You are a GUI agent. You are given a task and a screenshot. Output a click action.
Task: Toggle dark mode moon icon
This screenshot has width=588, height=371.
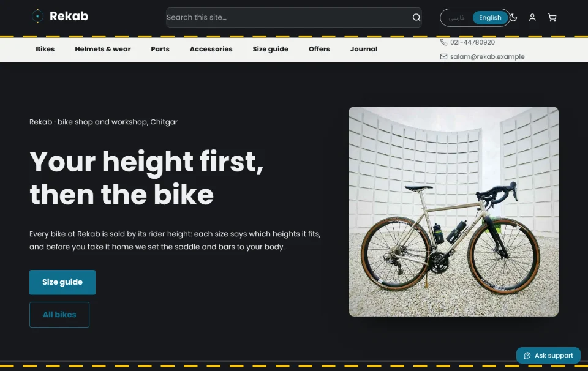513,17
